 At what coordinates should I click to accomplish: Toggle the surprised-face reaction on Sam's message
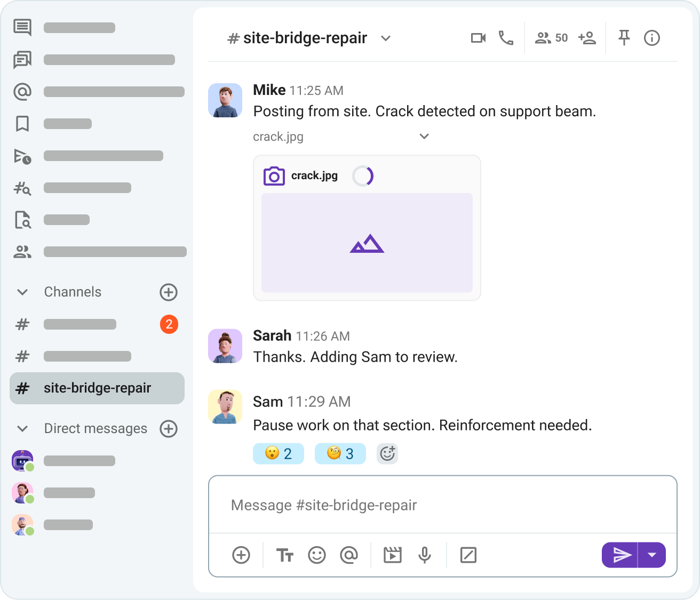coord(278,453)
